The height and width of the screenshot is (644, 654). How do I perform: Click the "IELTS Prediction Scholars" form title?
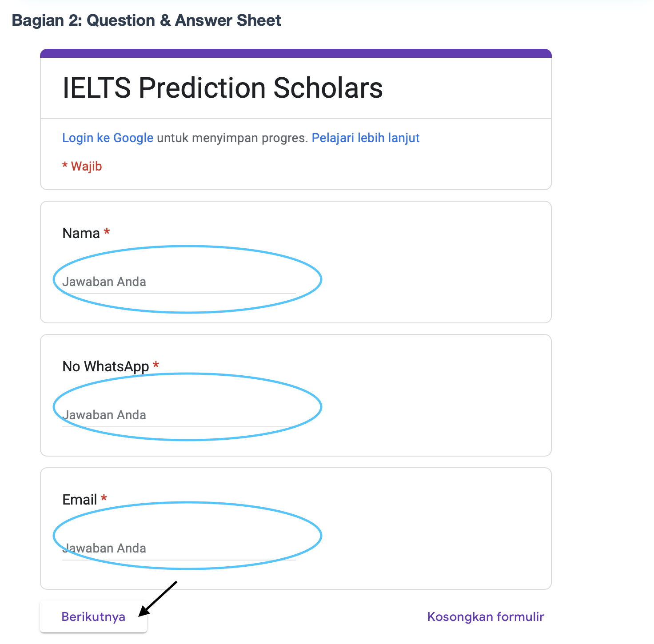(x=222, y=87)
